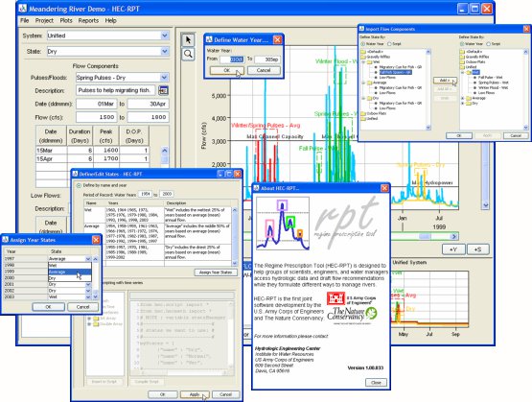The width and height of the screenshot is (532, 402).
Task: Open the state dropdown for year 2001
Action: point(88,284)
